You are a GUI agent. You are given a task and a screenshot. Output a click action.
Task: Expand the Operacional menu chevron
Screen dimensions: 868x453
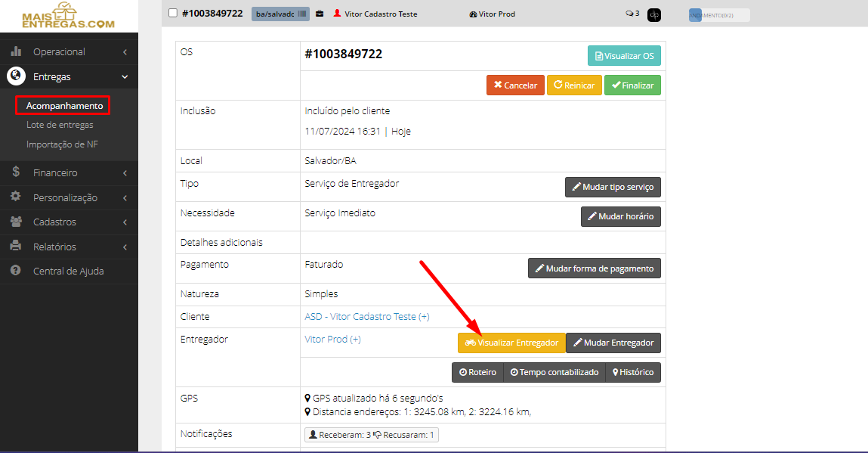tap(125, 51)
